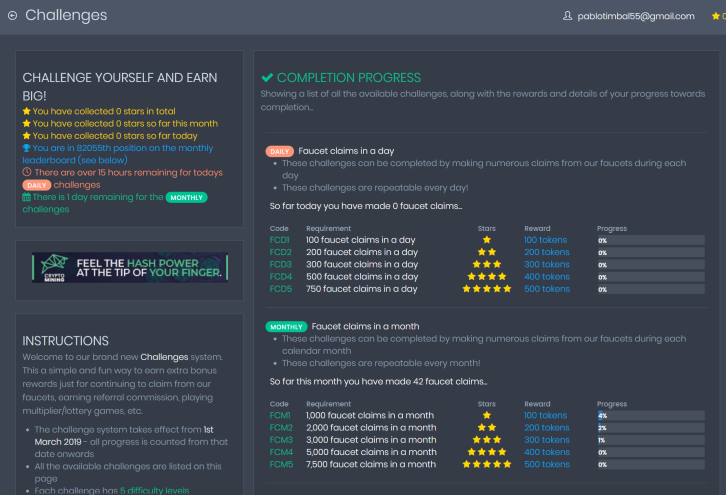This screenshot has height=495, width=726.
Task: Click the FCD5 progress bar
Action: click(651, 289)
